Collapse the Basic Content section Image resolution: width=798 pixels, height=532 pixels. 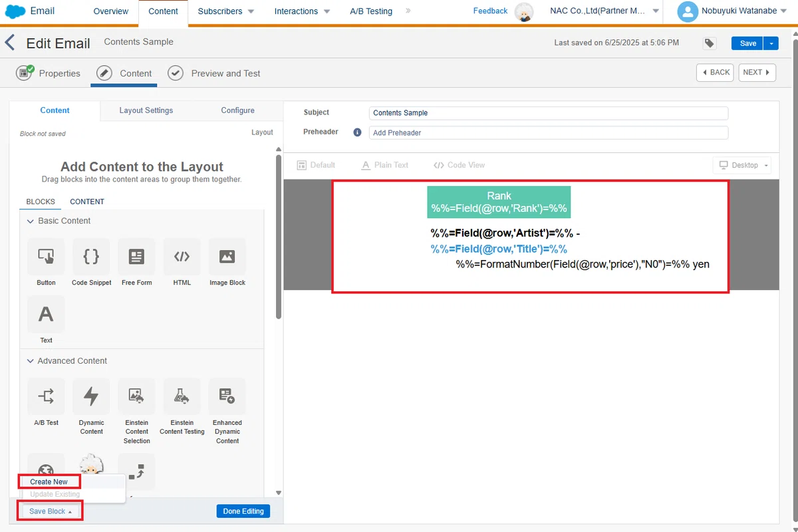click(30, 221)
